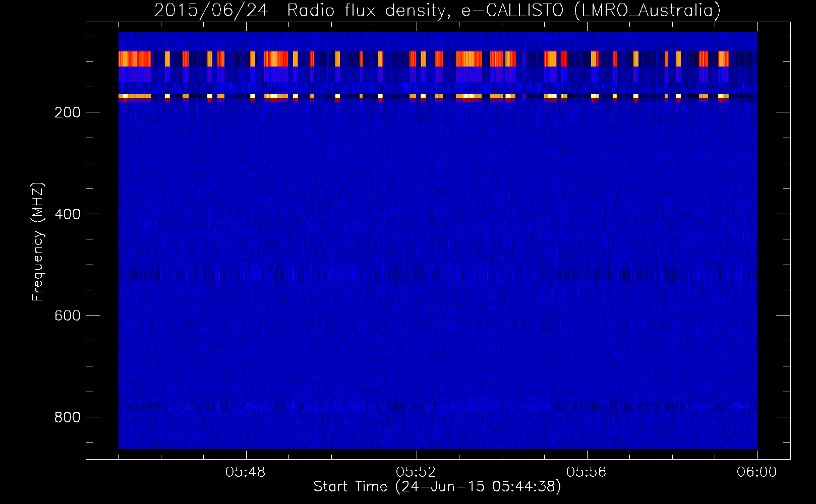This screenshot has height=504, width=816.
Task: Click the 'Start Time (24-Jun-15 05:44:38)' label
Action: 437,487
